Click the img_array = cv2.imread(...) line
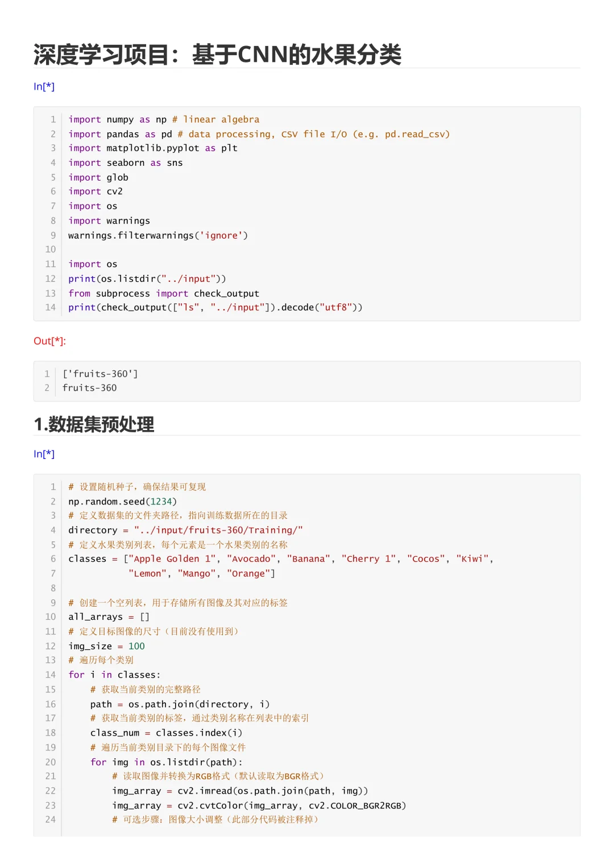 [240, 791]
